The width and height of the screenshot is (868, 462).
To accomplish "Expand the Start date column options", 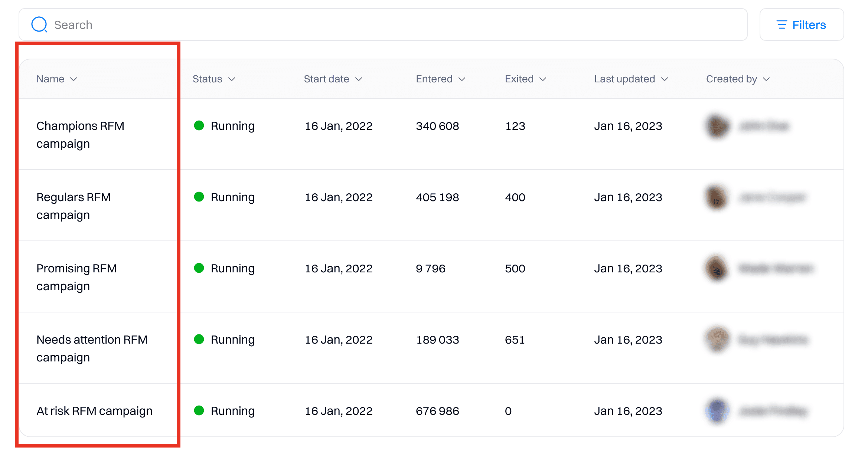I will [359, 79].
